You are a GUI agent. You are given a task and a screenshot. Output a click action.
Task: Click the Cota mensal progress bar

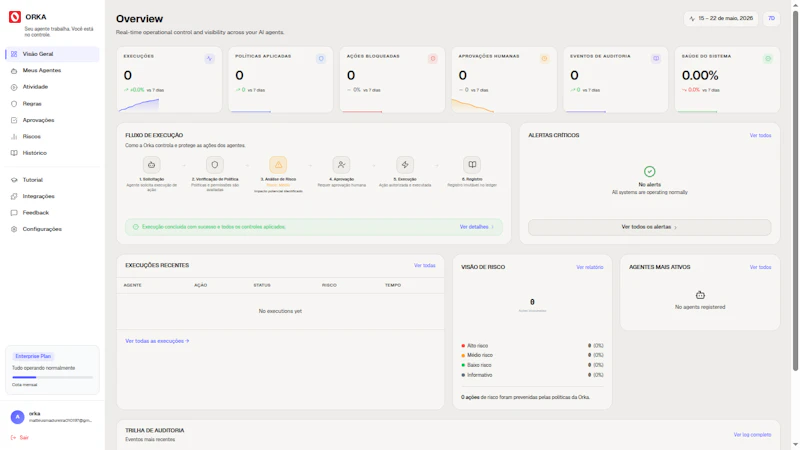(x=53, y=377)
